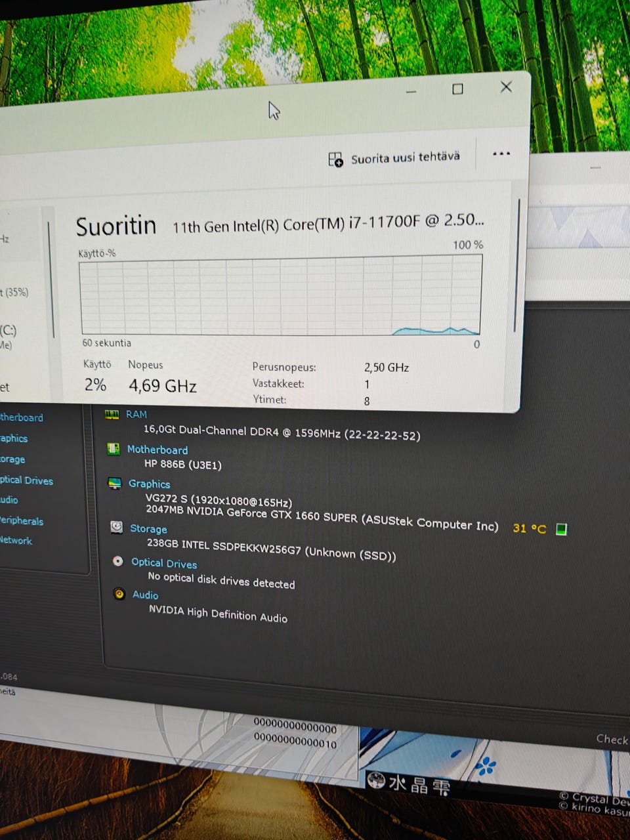Viewport: 630px width, 840px height.
Task: Minimize the Task Manager window
Action: coord(411,92)
